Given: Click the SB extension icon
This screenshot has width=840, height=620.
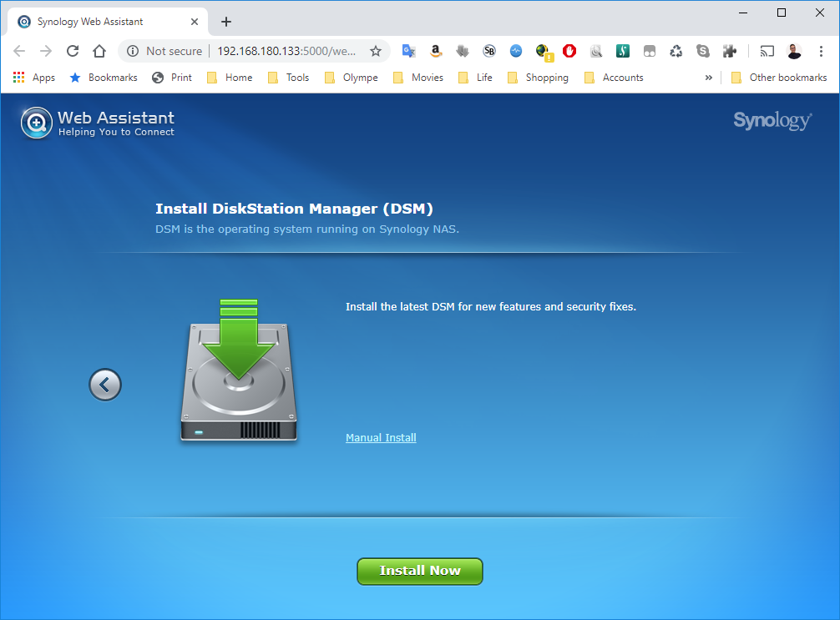Looking at the screenshot, I should click(x=489, y=51).
